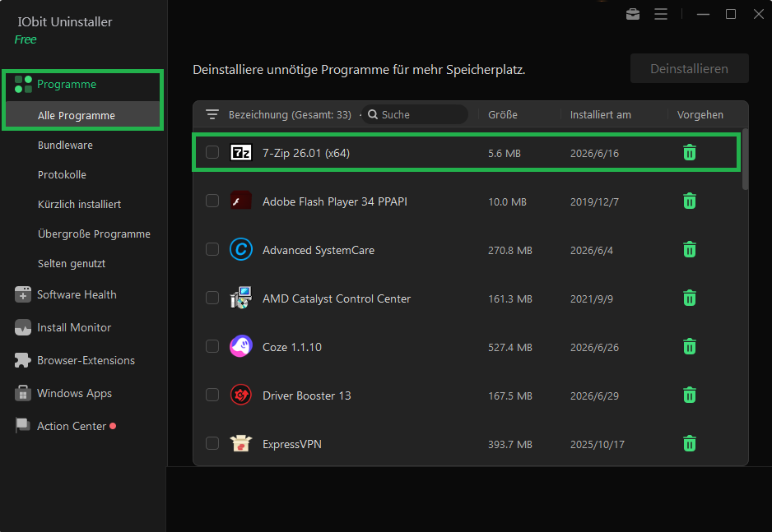Screen dimensions: 772x532
Task: Click into the Suche search field
Action: tap(415, 114)
